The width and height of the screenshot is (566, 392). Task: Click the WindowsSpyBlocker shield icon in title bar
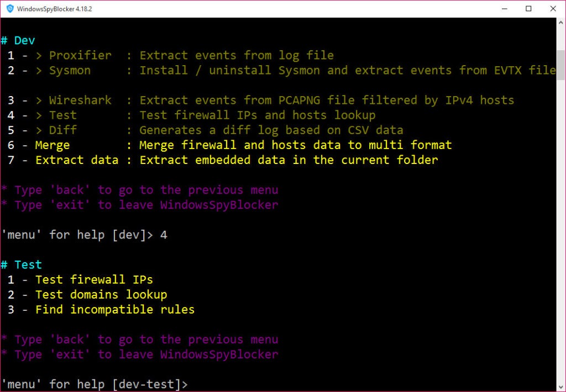coord(10,9)
